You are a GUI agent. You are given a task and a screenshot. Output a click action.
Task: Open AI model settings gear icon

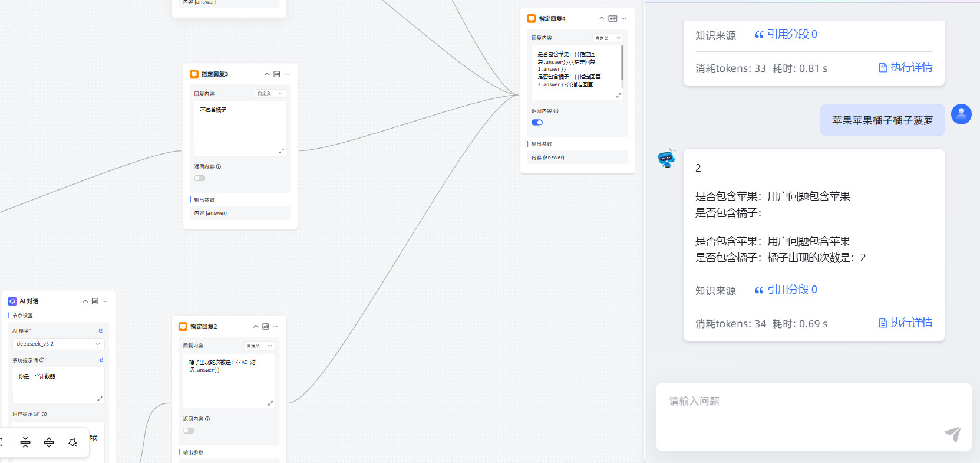101,331
